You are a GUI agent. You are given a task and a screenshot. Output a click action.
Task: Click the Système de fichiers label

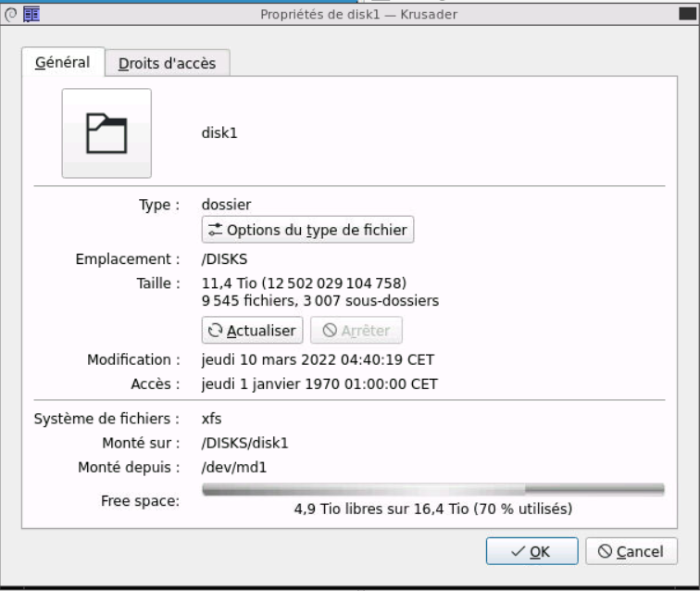[x=106, y=419]
